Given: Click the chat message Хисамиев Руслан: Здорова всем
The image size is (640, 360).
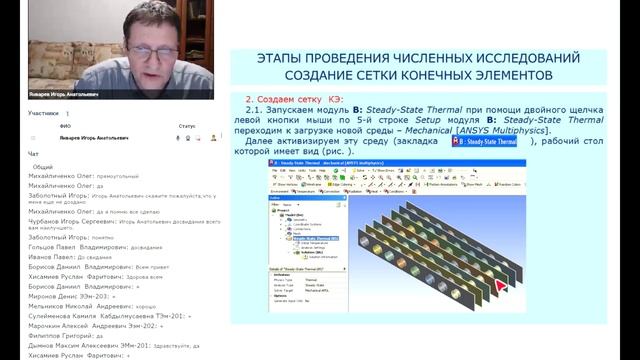Looking at the screenshot, I should tap(96, 277).
